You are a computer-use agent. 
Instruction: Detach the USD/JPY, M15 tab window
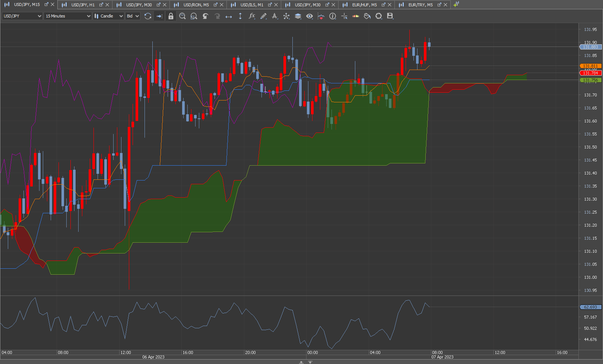[47, 4]
